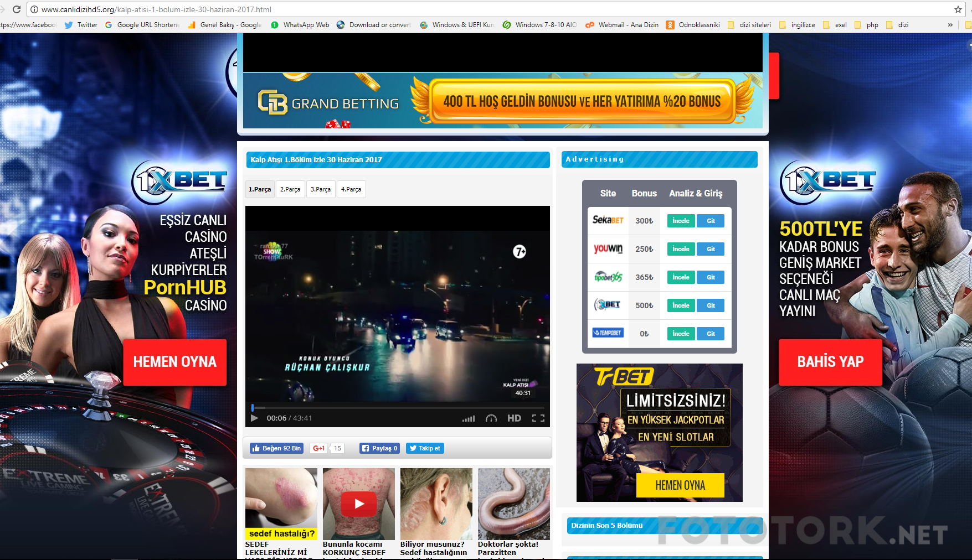This screenshot has width=972, height=560.
Task: Open Google URL Shortener bookmark
Action: (x=142, y=25)
